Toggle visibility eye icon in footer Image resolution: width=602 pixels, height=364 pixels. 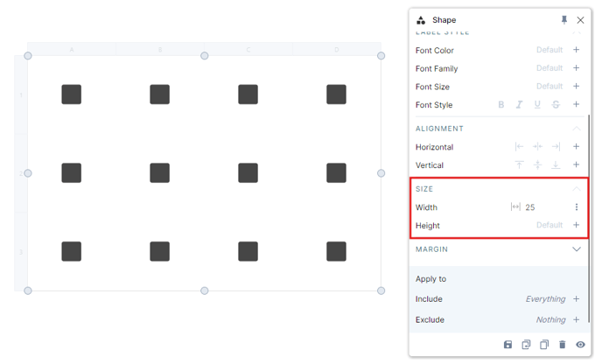[x=581, y=346]
